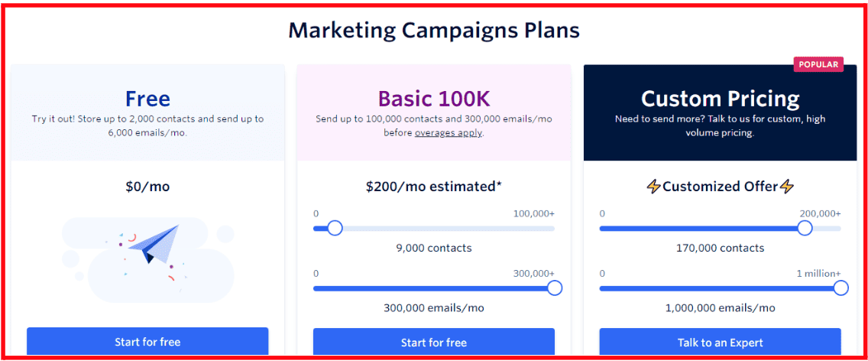
Task: Click the Basic 100K emails slider handle
Action: click(554, 288)
